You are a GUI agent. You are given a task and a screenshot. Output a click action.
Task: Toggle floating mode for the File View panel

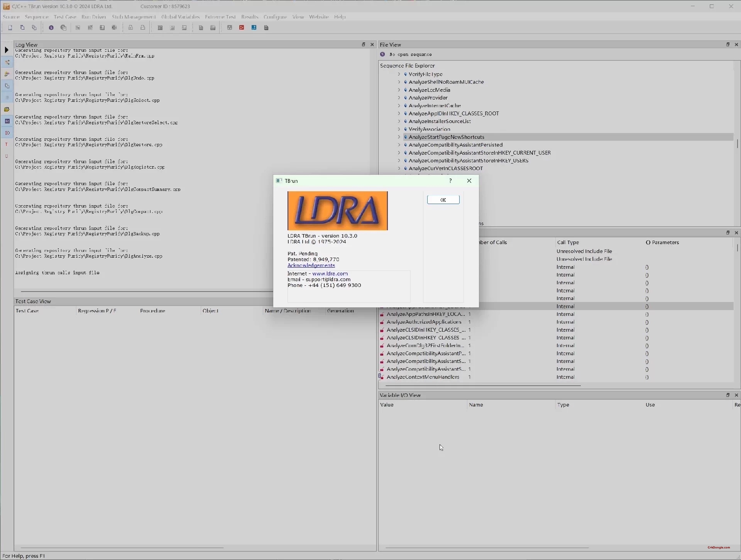727,44
